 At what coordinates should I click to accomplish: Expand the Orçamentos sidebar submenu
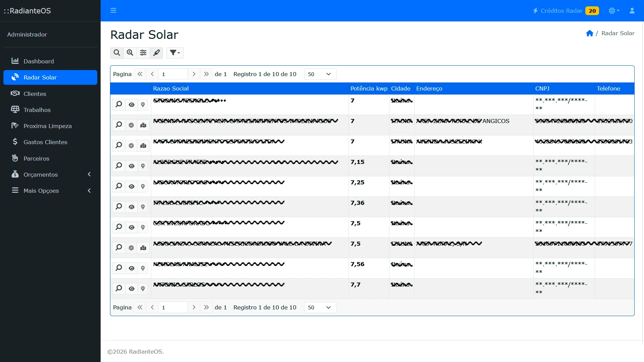coord(50,174)
